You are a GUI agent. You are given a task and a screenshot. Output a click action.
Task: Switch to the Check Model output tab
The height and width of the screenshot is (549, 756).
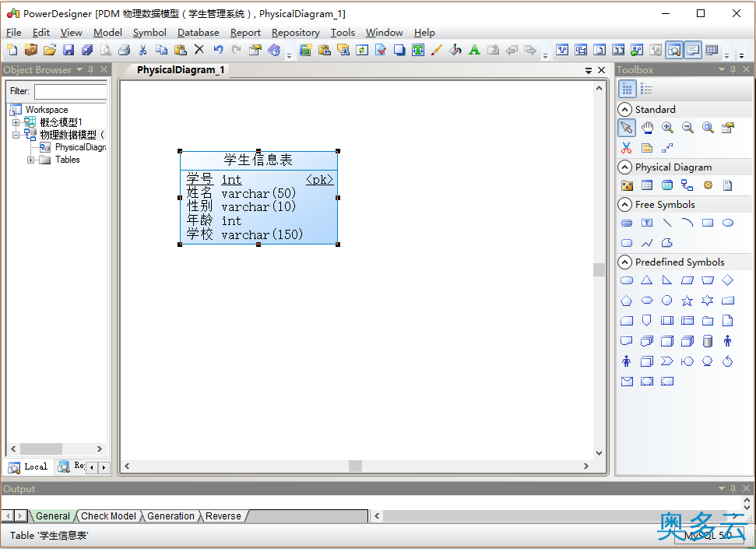(x=108, y=516)
